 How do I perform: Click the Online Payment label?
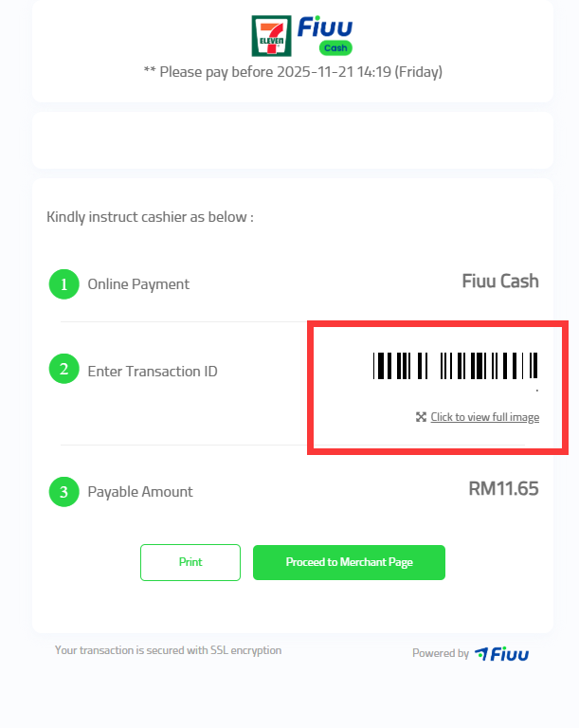tap(138, 284)
